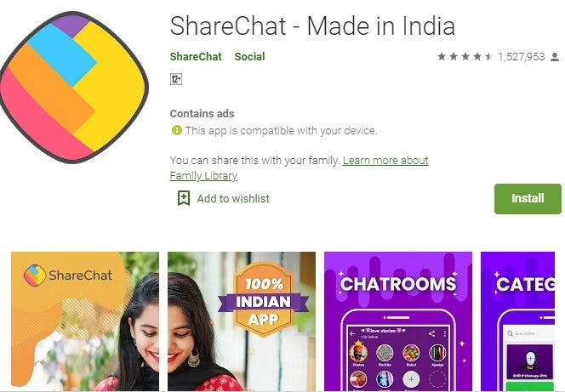
Task: Click the 1,527,953 ratings count
Action: (521, 57)
